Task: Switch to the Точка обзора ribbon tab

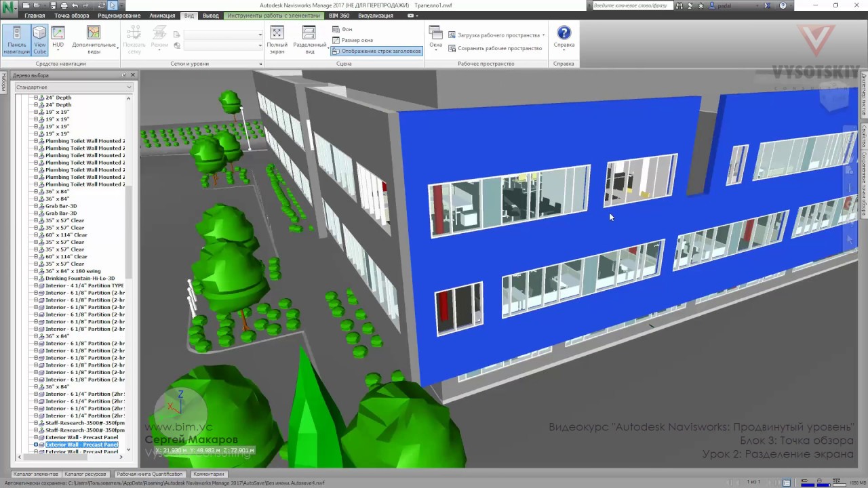Action: 71,16
